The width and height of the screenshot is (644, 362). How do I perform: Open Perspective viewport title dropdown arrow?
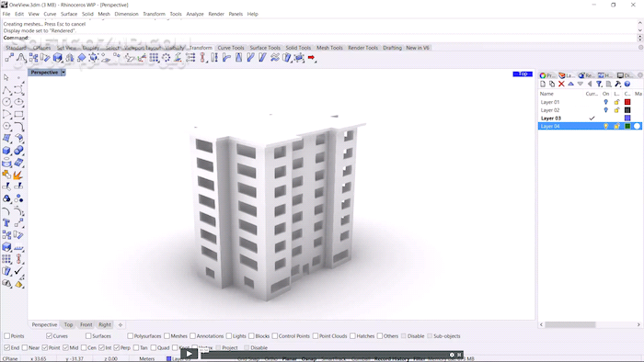click(63, 73)
